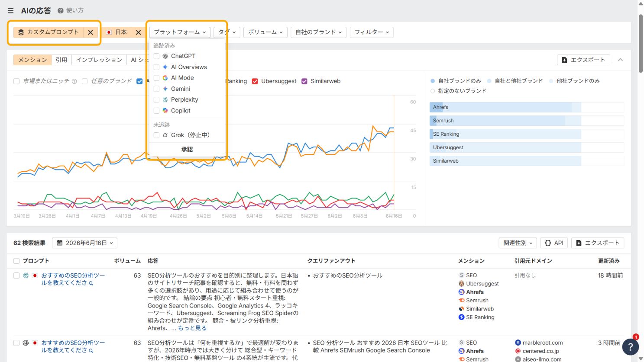Select 自社ブランドのみ legend option

pos(456,81)
